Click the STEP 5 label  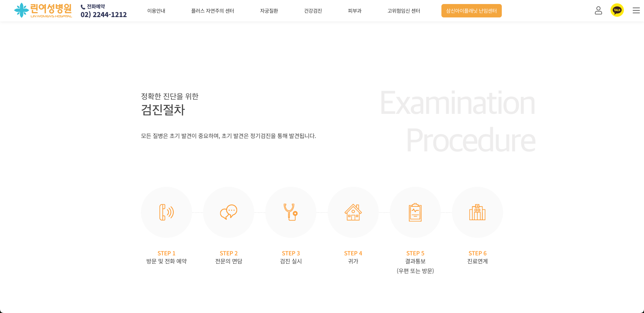tap(415, 253)
